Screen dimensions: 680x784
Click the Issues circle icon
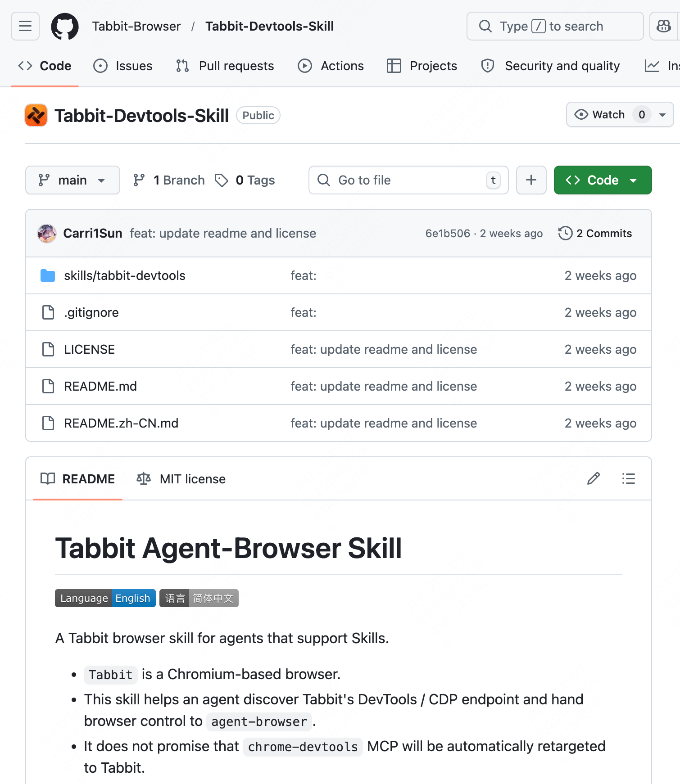click(100, 66)
